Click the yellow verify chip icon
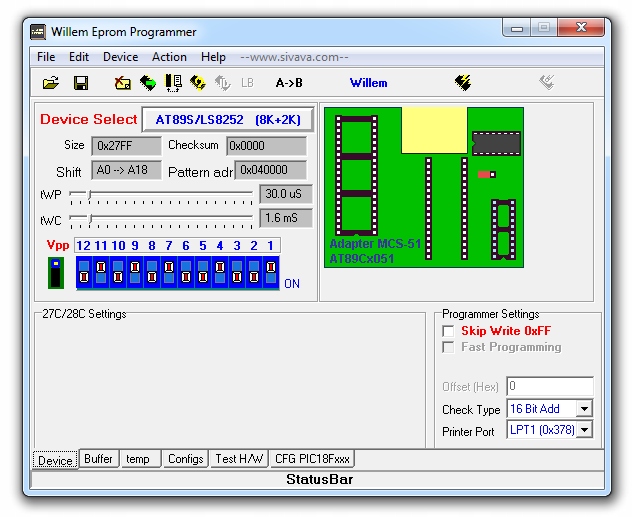Screen dimensions: 633x517 click(x=197, y=83)
